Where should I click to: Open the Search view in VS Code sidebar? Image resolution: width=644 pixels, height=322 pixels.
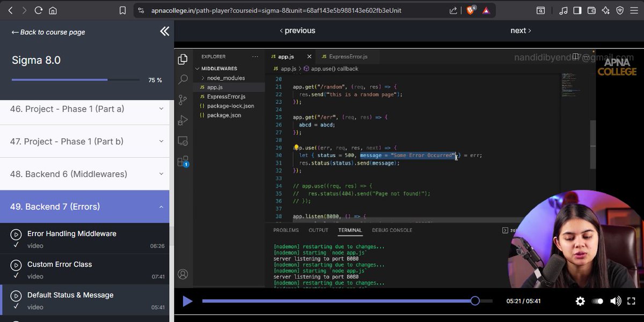pos(182,79)
